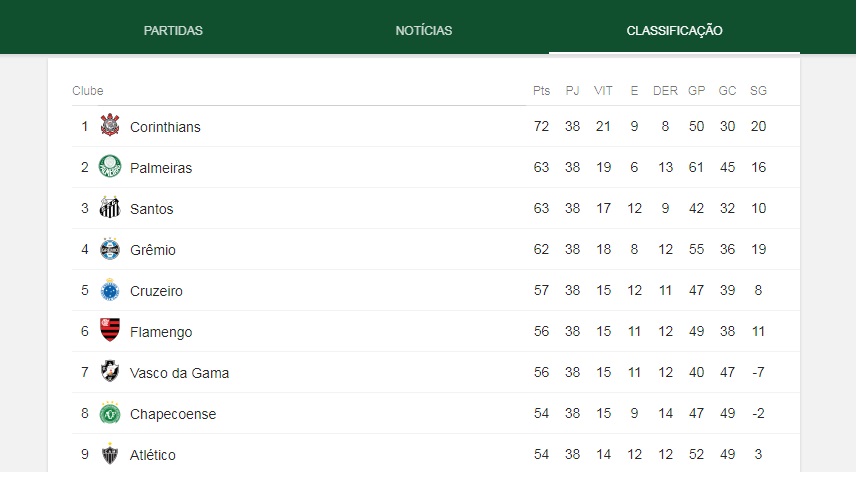Click the Grêmio club crest icon
Image resolution: width=857 pixels, height=483 pixels.
110,249
